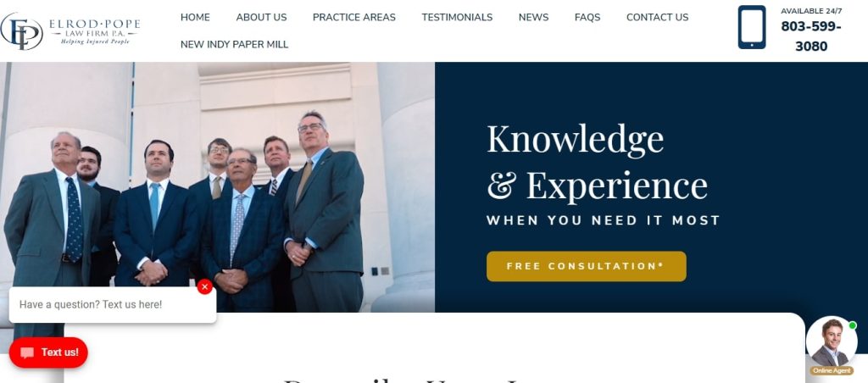Click the Text us! red button
This screenshot has height=383, width=868.
pos(48,352)
